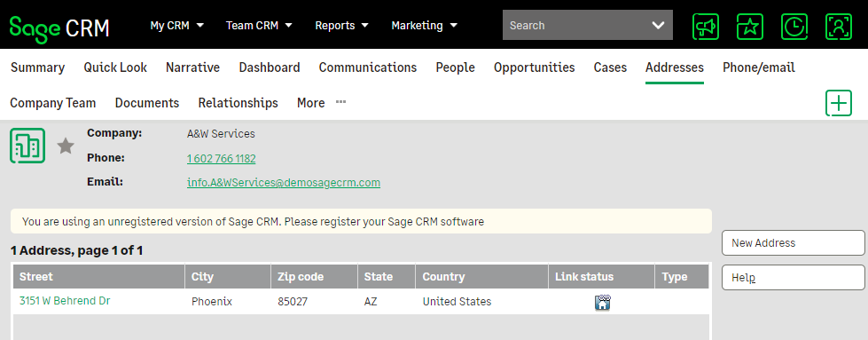868x340 pixels.
Task: Expand the My CRM menu
Action: pos(177,26)
